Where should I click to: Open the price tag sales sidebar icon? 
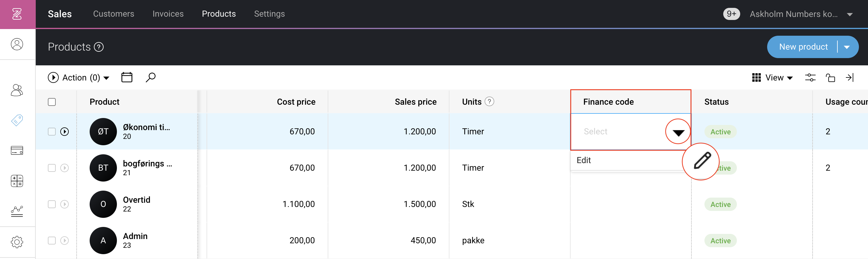click(x=17, y=120)
